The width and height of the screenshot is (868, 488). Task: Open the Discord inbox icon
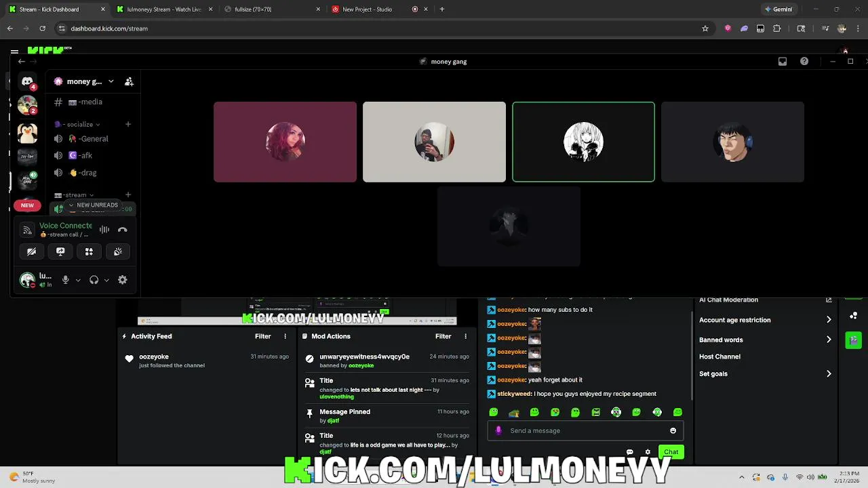(x=783, y=61)
